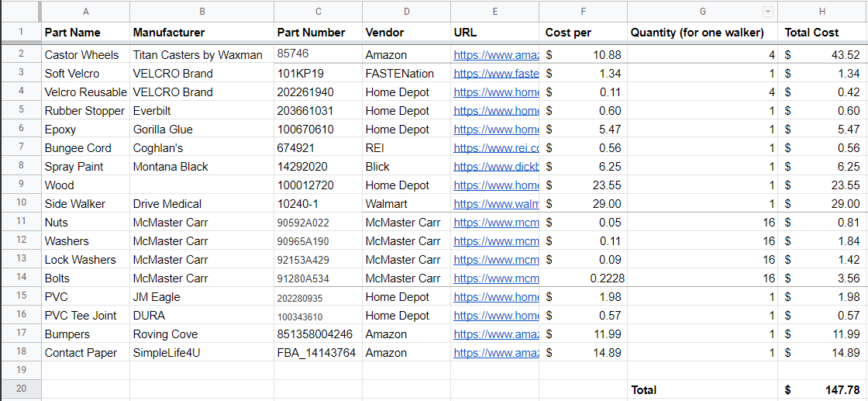This screenshot has width=868, height=401.
Task: Click the empty Manufacturer cell for Wood
Action: click(201, 185)
